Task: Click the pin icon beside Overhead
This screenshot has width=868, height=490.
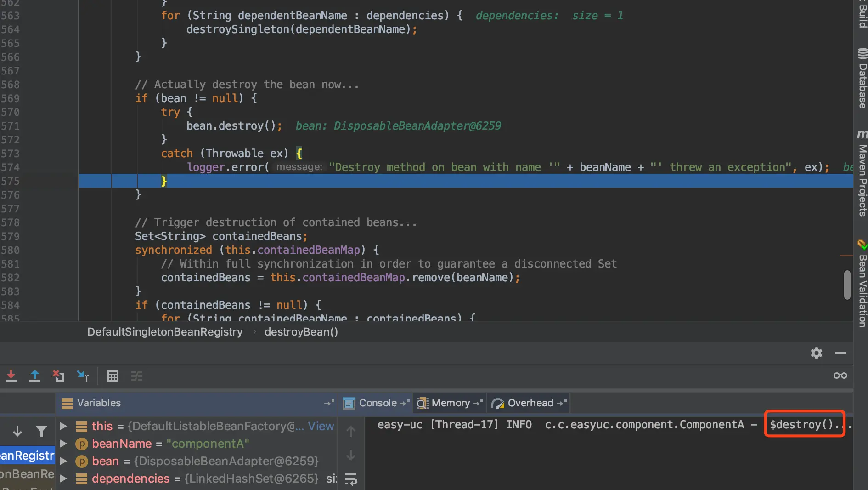Action: click(x=562, y=403)
